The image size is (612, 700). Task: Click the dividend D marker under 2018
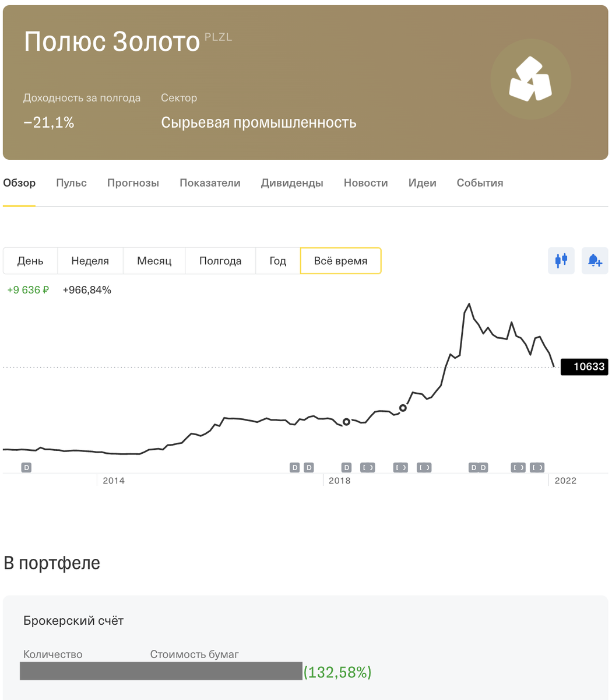coord(346,467)
